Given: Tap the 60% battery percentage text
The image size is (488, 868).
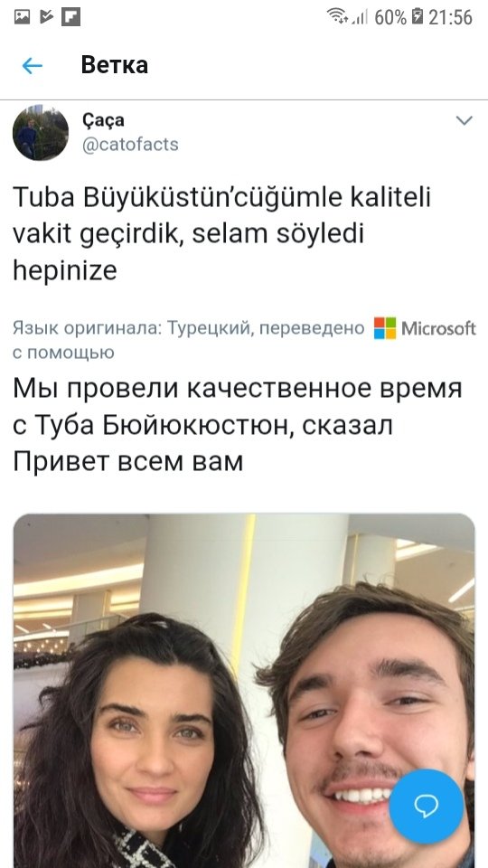Looking at the screenshot, I should coord(390,17).
